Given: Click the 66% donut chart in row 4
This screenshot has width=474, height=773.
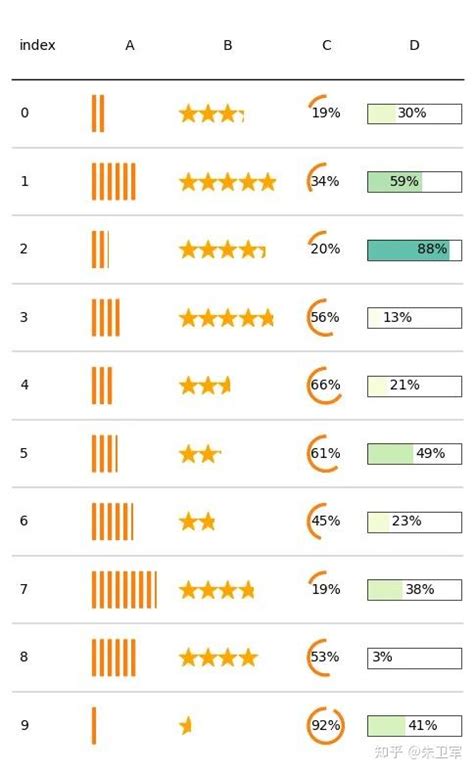Looking at the screenshot, I should [324, 385].
